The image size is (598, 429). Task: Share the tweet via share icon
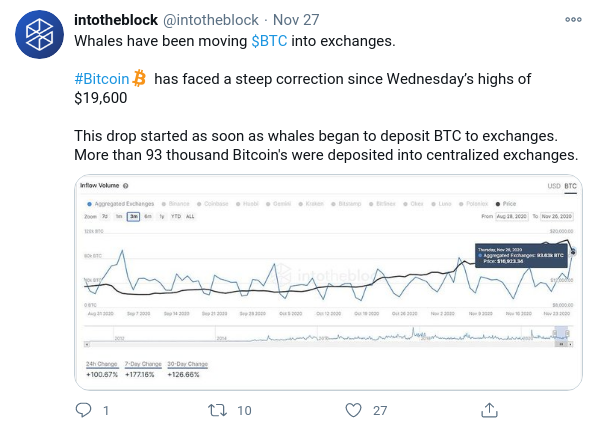tap(489, 410)
